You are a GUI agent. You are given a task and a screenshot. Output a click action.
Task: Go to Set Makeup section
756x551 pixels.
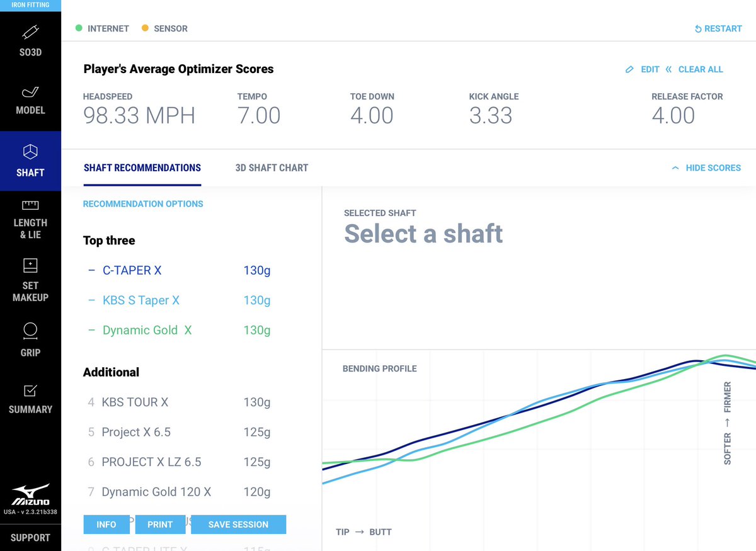click(30, 280)
